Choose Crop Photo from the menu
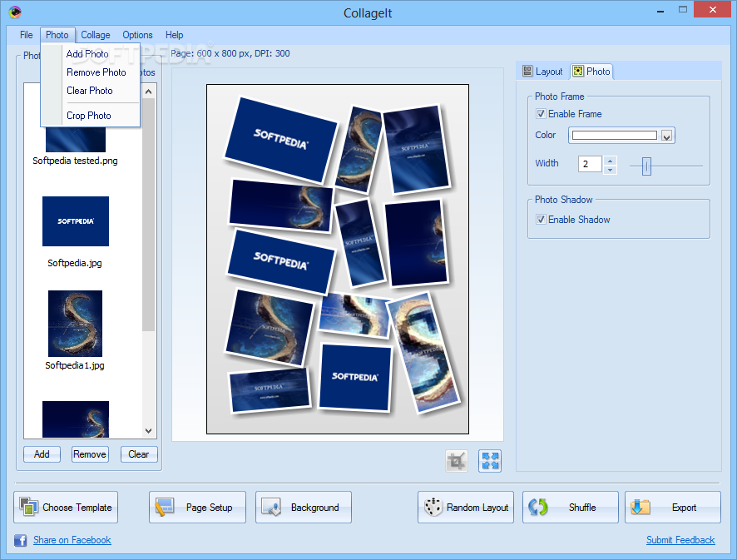The height and width of the screenshot is (560, 737). coord(89,116)
